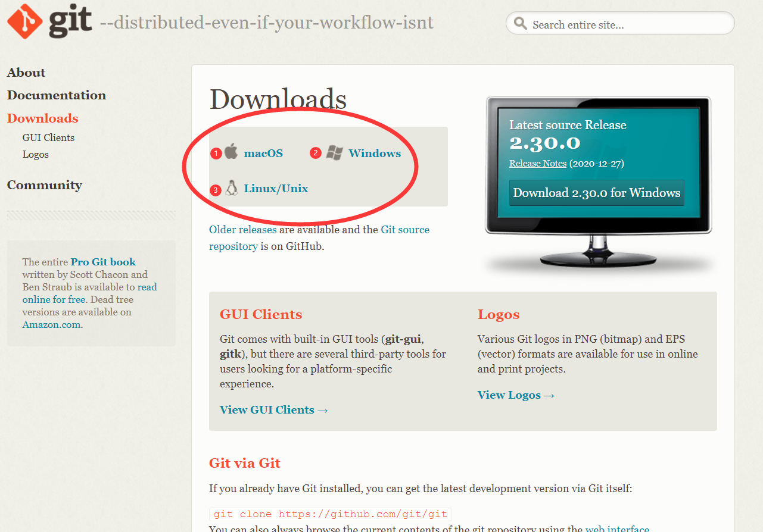
Task: Open the Documentation section
Action: tap(57, 95)
